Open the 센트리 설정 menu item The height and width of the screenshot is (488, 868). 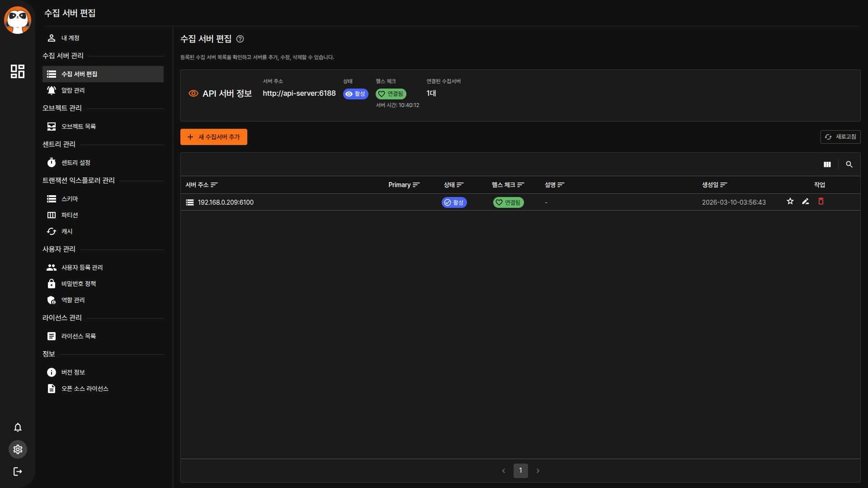point(76,163)
